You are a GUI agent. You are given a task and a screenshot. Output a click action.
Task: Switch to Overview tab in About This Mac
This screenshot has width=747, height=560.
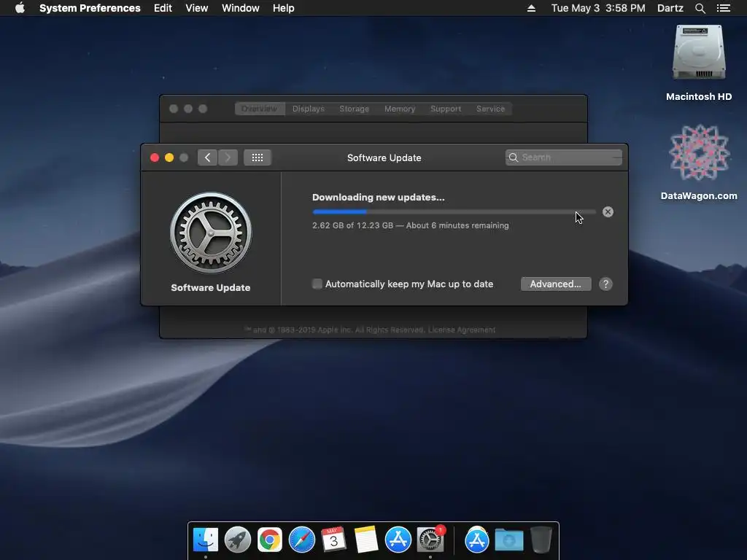[x=260, y=109]
